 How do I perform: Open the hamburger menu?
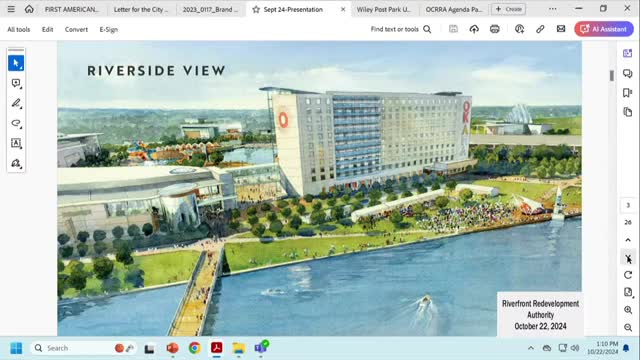[11, 9]
